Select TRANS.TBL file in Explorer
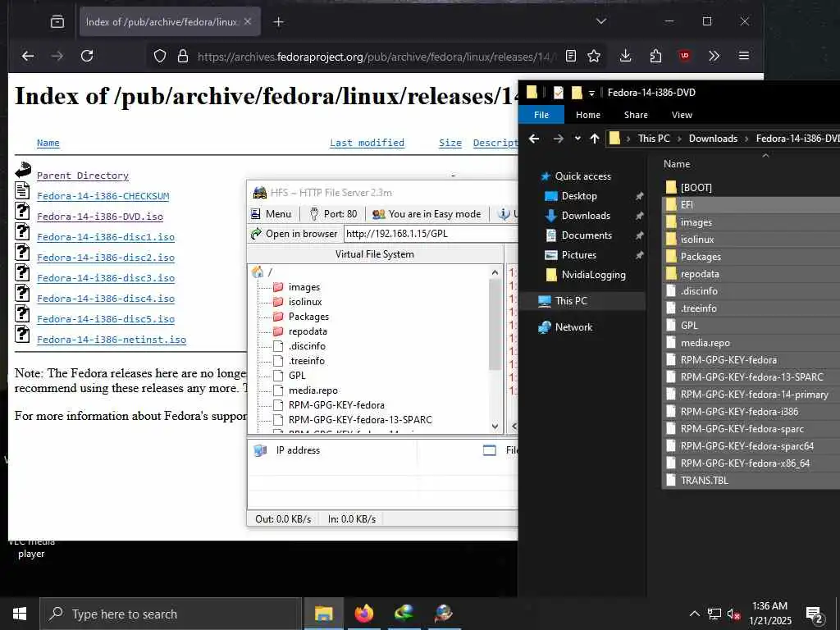 pyautogui.click(x=704, y=481)
